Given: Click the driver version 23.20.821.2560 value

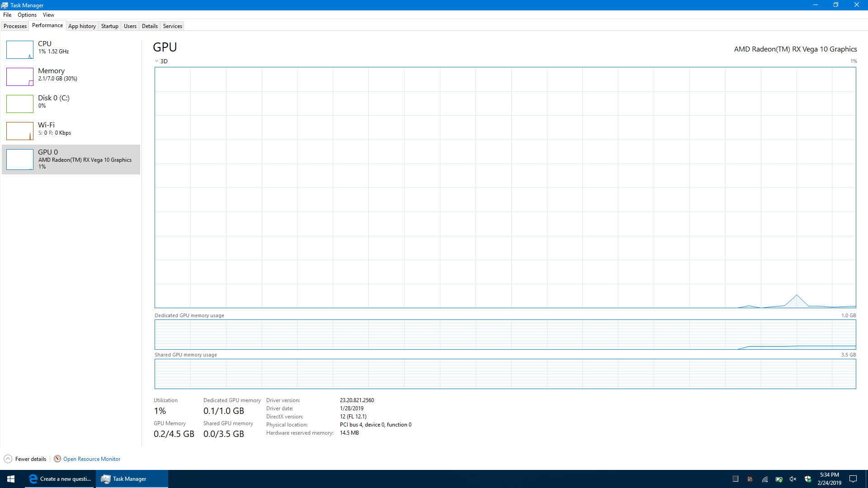Looking at the screenshot, I should 357,400.
